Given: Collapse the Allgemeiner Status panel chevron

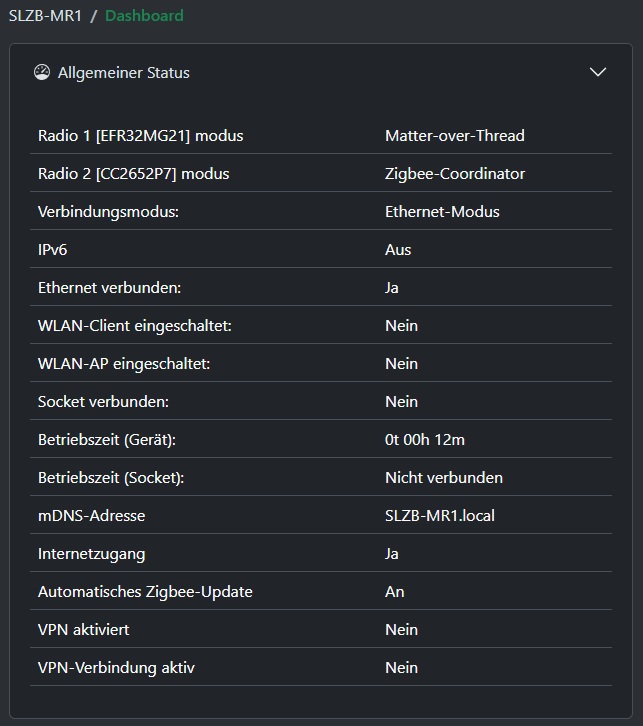Looking at the screenshot, I should (598, 72).
